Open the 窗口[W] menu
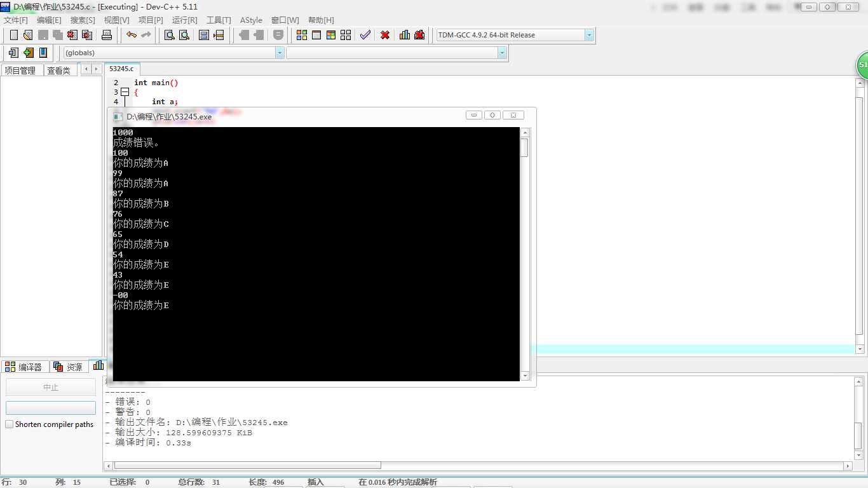Image resolution: width=868 pixels, height=488 pixels. 285,20
